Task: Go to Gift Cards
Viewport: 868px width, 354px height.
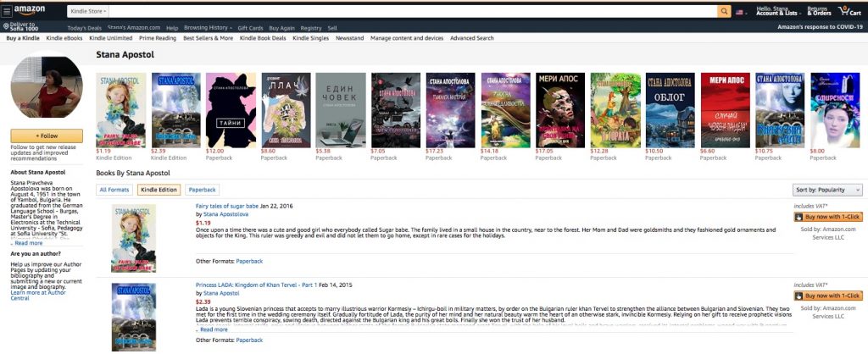Action: point(250,28)
